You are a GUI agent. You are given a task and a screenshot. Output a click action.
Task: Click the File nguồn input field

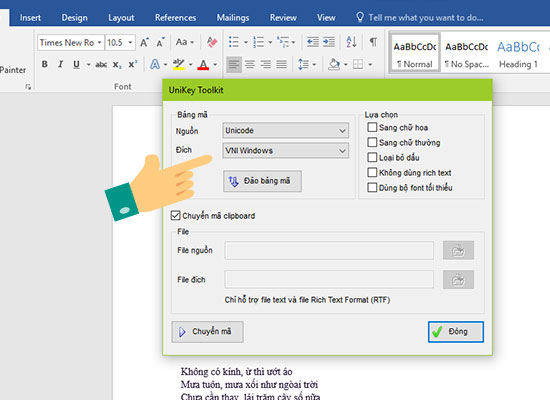click(x=329, y=250)
